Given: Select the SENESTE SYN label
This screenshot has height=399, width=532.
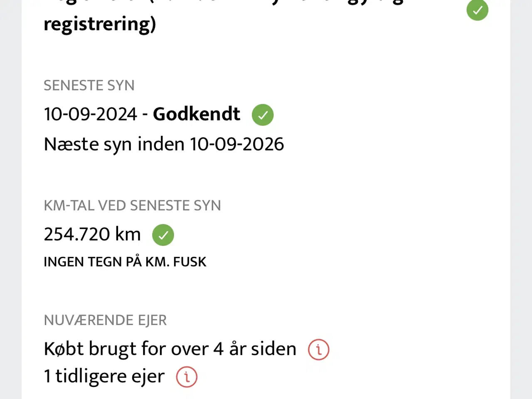Looking at the screenshot, I should 89,85.
